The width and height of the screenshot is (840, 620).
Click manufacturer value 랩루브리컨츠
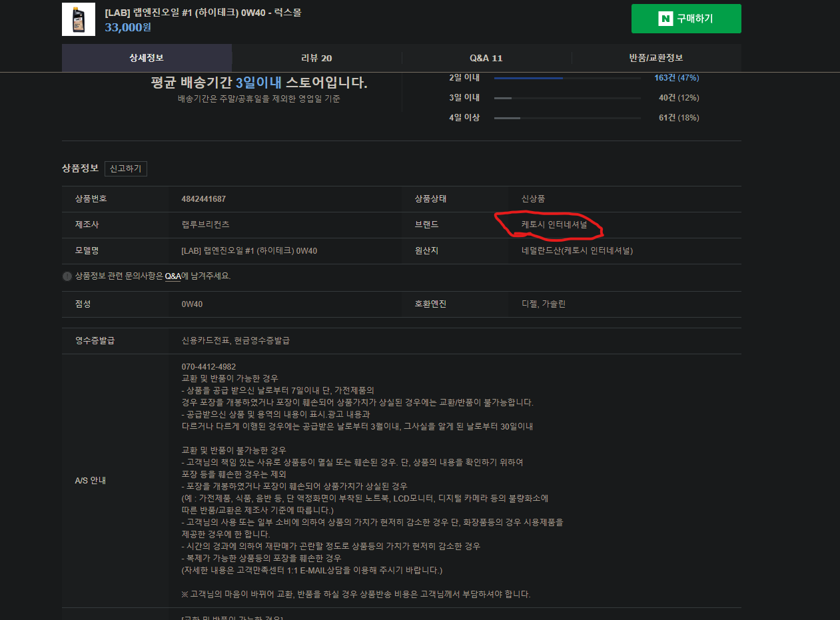[x=205, y=225]
